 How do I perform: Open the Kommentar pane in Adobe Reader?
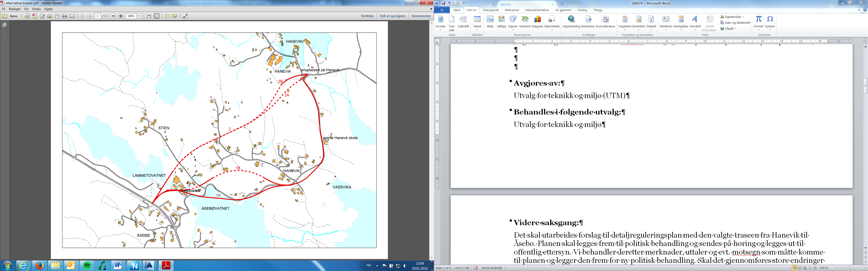click(421, 16)
